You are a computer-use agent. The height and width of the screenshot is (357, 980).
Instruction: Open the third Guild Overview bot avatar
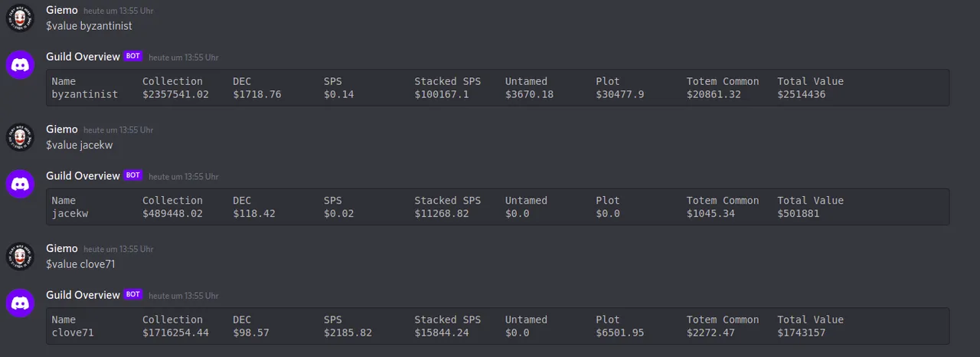click(x=20, y=303)
